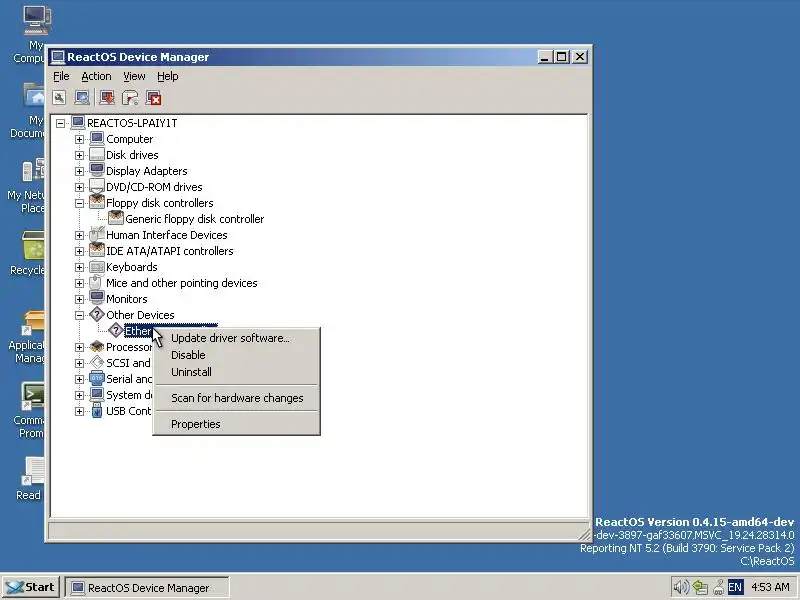Click the Monitors category icon
This screenshot has height=600, width=800.
[97, 298]
